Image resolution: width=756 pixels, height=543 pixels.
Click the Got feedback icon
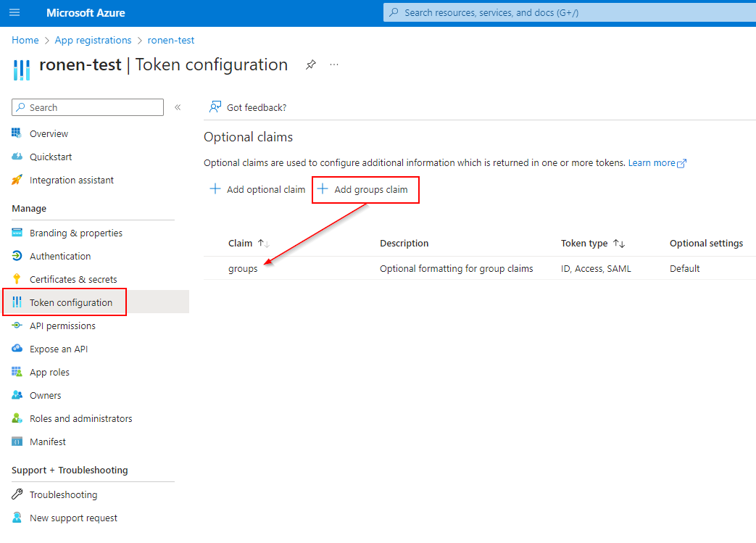(215, 107)
